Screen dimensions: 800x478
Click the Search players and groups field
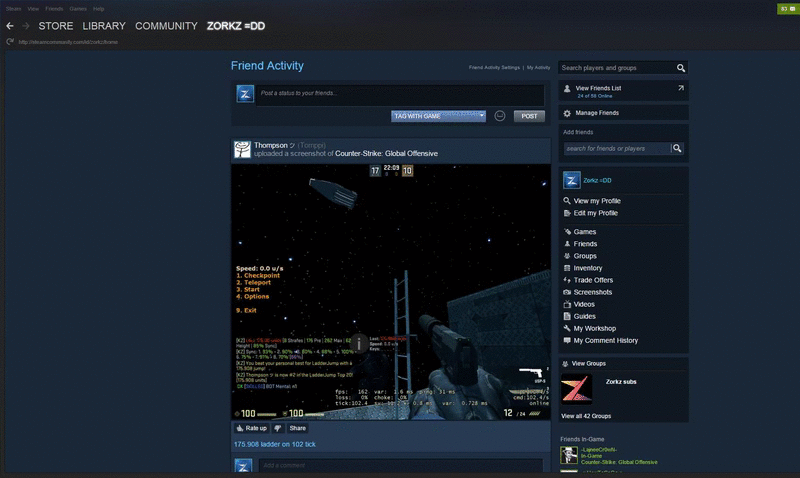click(x=616, y=68)
